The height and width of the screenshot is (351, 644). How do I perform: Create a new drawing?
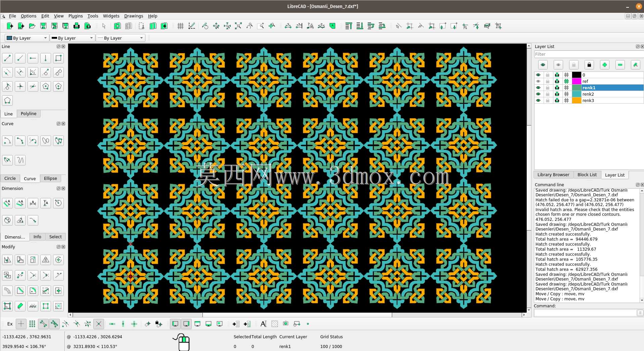tap(10, 26)
